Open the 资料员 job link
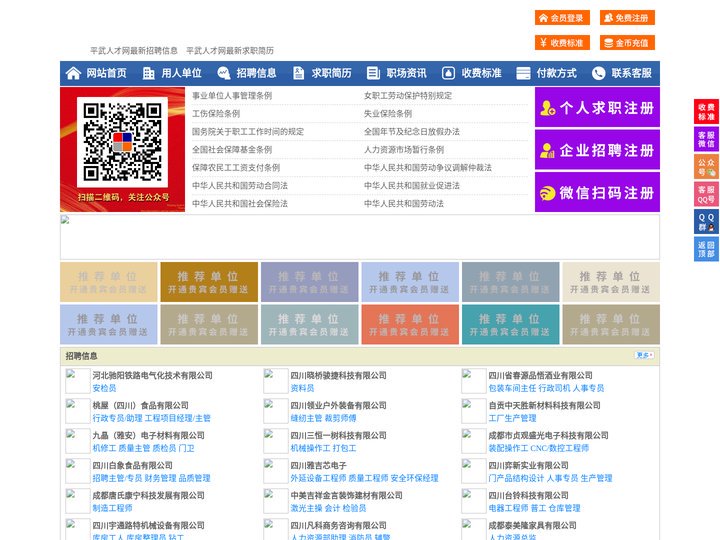This screenshot has width=720, height=540. (302, 388)
